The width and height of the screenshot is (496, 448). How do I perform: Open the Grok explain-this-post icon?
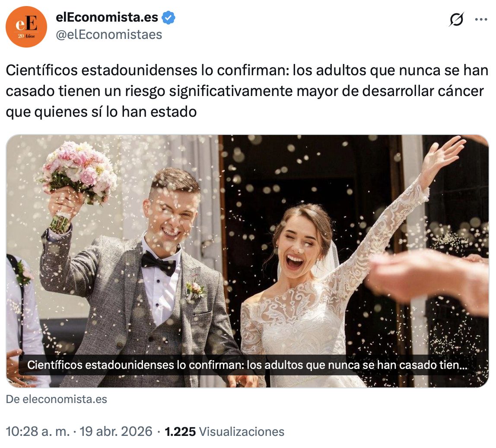click(456, 19)
